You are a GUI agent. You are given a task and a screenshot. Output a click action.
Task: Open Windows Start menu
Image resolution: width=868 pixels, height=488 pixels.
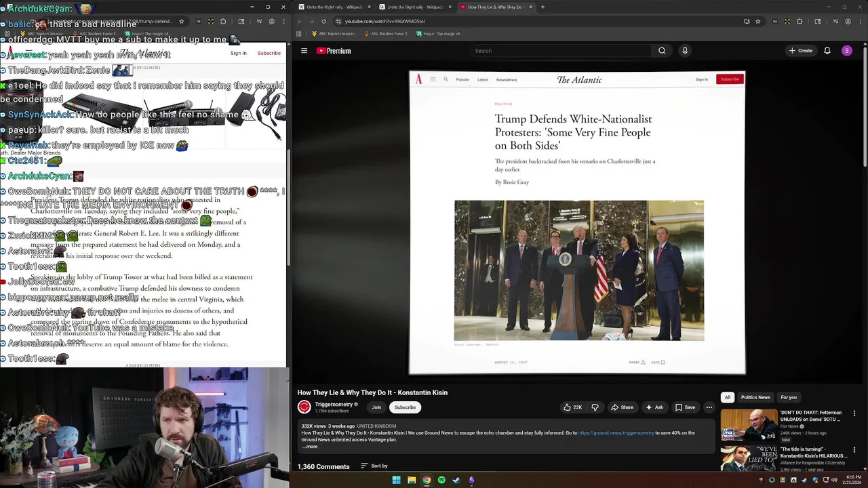(396, 480)
